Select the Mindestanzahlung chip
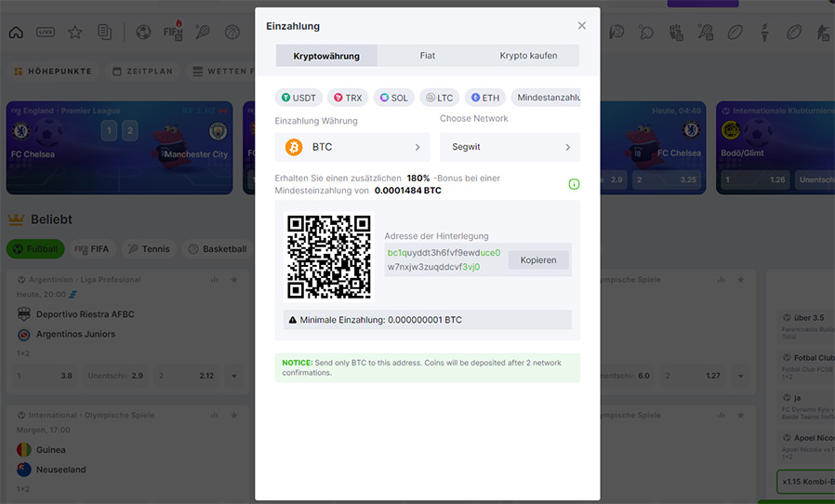Image resolution: width=835 pixels, height=504 pixels. 546,98
